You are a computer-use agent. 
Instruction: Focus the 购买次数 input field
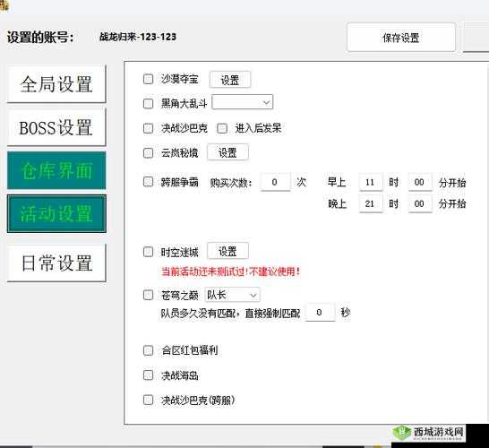pos(276,182)
